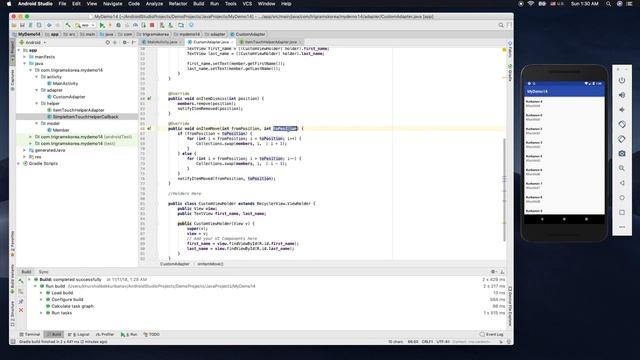Select MainActivity in project tree
640x360 pixels.
(64, 83)
